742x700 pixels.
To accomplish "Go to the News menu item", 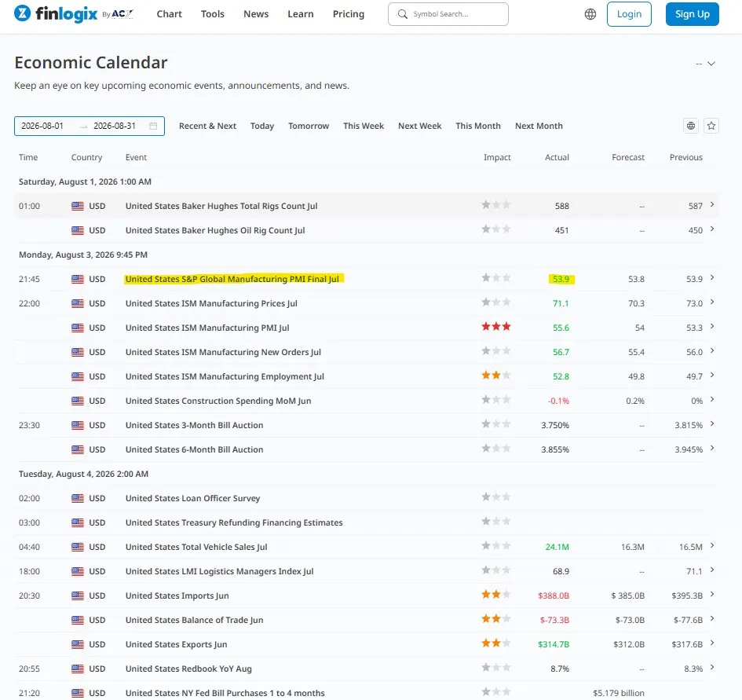I will click(256, 14).
